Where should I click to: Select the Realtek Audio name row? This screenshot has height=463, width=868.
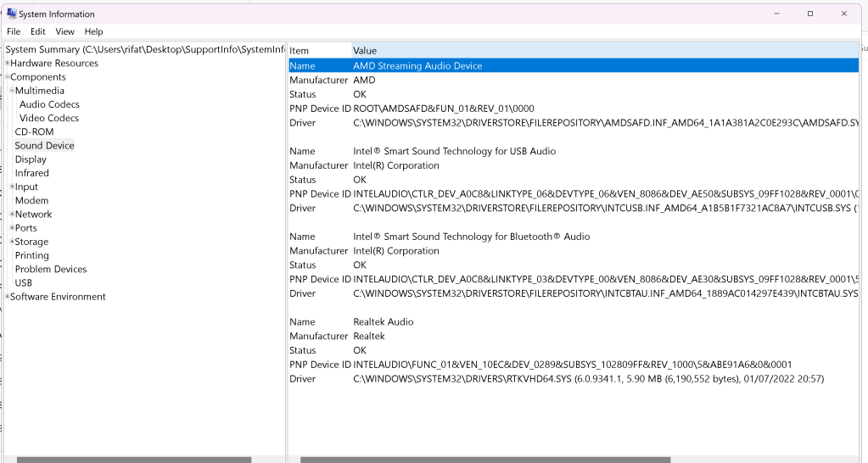(574, 322)
